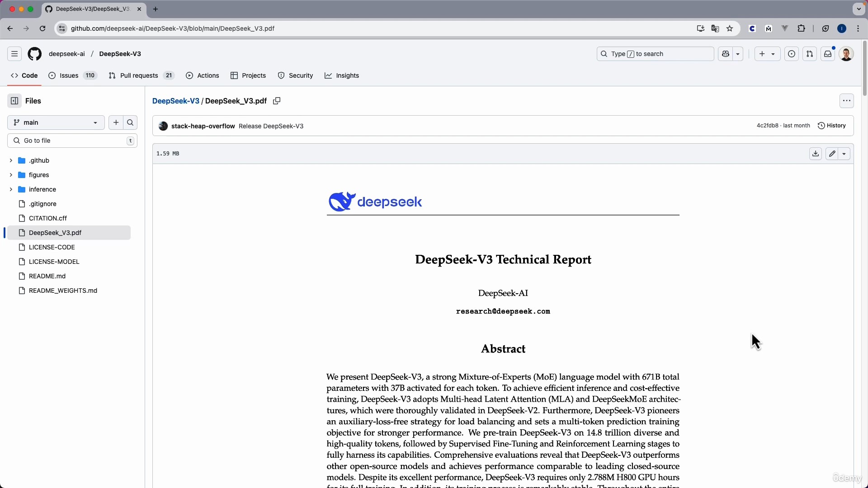The height and width of the screenshot is (488, 868).
Task: Open DeepSeek-V3 repository link in header
Action: (120, 54)
